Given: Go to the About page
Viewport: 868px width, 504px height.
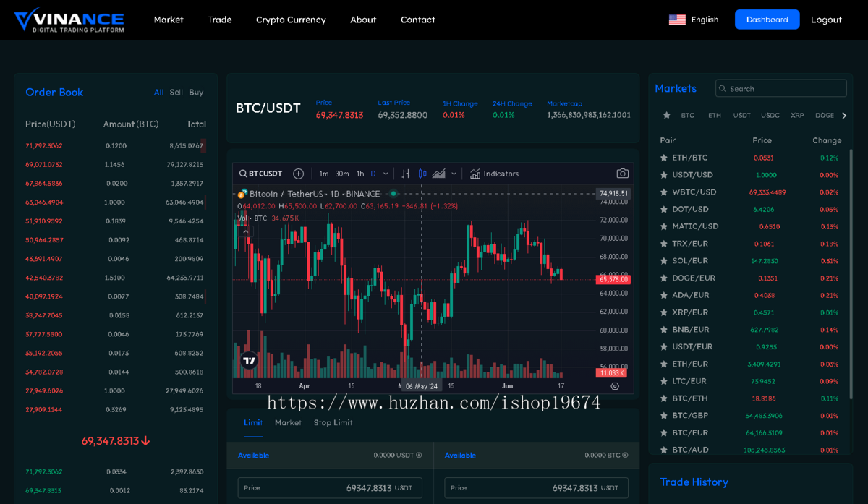Looking at the screenshot, I should (x=363, y=20).
